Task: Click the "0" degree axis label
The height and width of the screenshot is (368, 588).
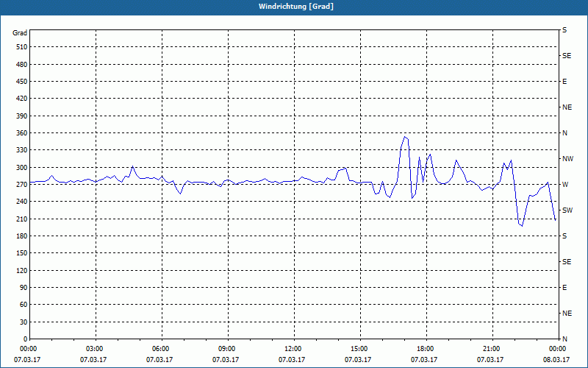Action: coord(26,339)
